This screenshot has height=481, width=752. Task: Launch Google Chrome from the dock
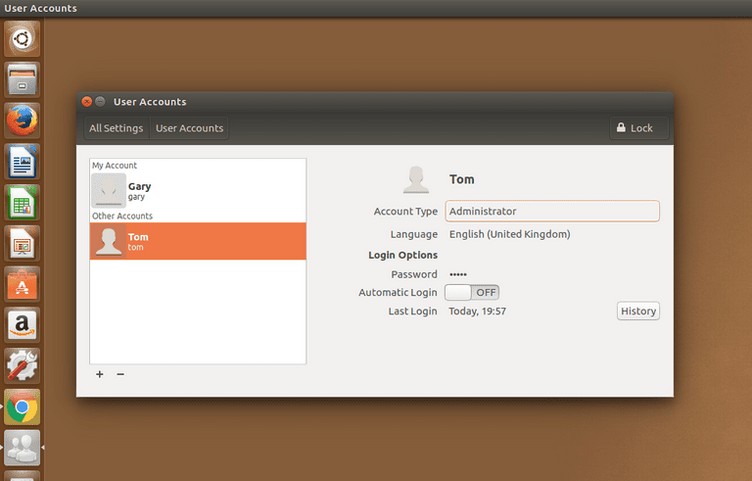pyautogui.click(x=22, y=407)
